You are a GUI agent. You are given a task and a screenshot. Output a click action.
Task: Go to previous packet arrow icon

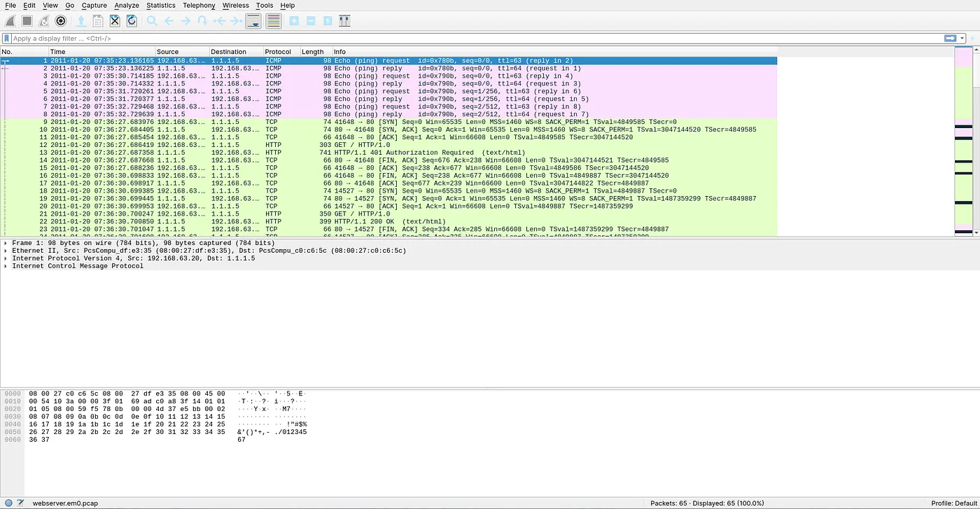[169, 21]
